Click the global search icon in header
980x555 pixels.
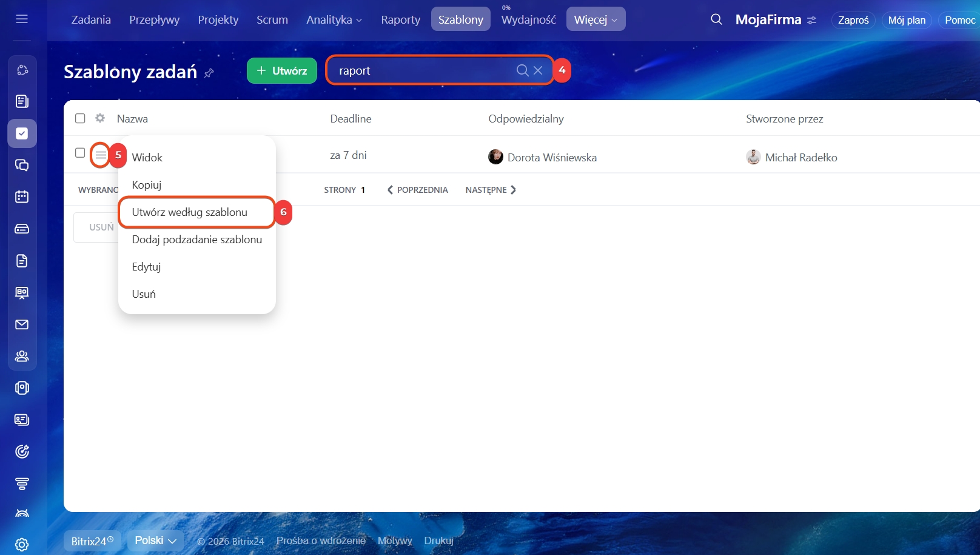[716, 19]
